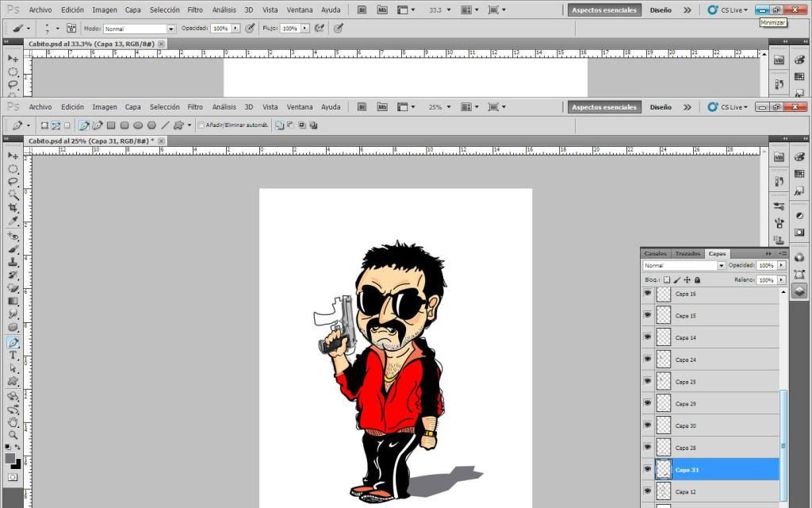Launch Bridge from the front window's bar
The image size is (812, 508).
pos(362,107)
